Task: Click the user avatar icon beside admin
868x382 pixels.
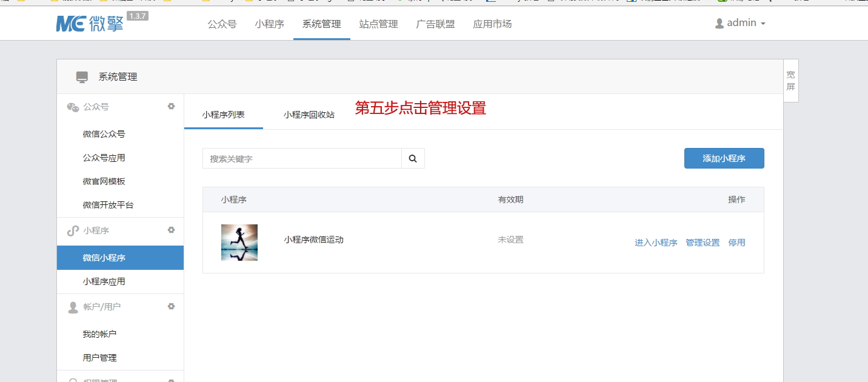Action: pos(719,23)
